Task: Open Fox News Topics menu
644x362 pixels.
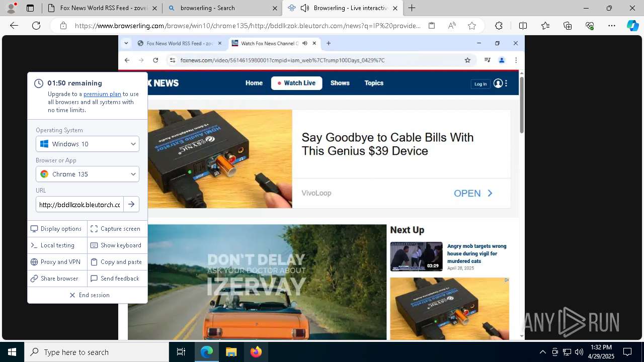Action: click(374, 83)
